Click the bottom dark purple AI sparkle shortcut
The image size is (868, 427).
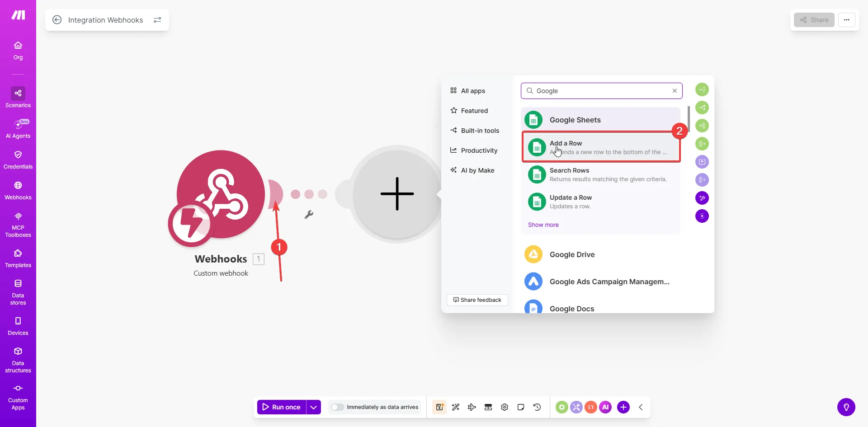702,216
